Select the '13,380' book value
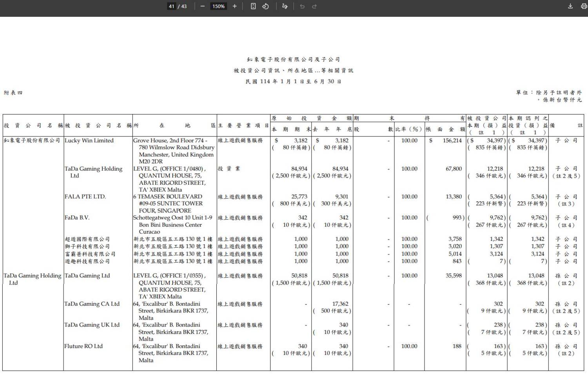 454,197
